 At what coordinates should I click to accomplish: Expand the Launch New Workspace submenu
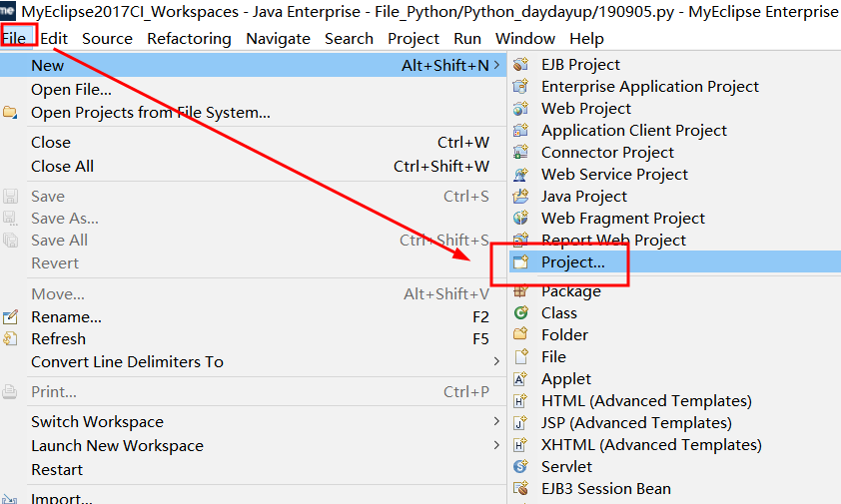pyautogui.click(x=496, y=445)
